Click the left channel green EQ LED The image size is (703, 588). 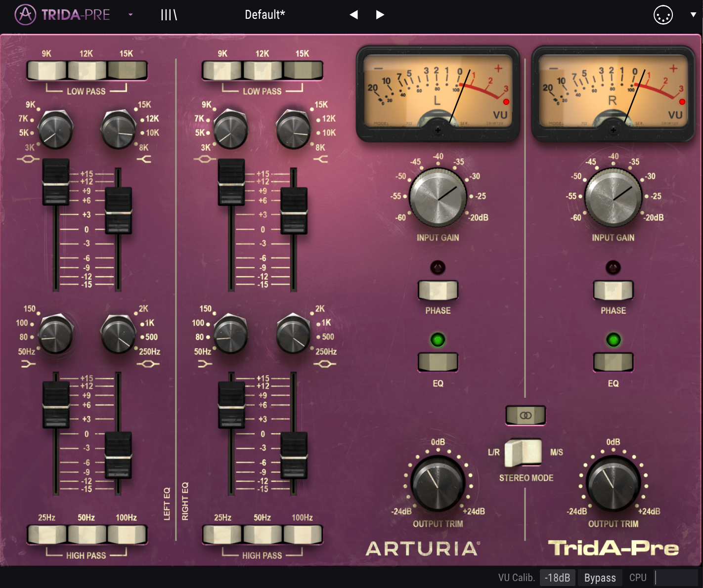coord(438,340)
